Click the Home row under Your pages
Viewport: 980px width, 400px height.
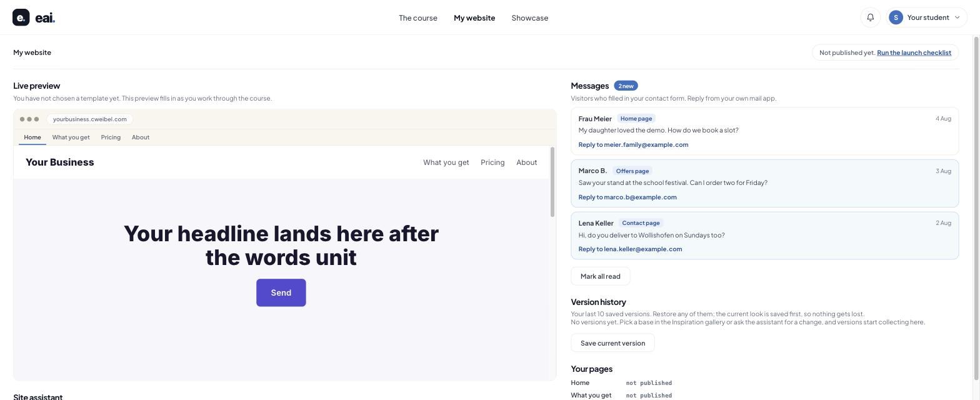pyautogui.click(x=621, y=383)
